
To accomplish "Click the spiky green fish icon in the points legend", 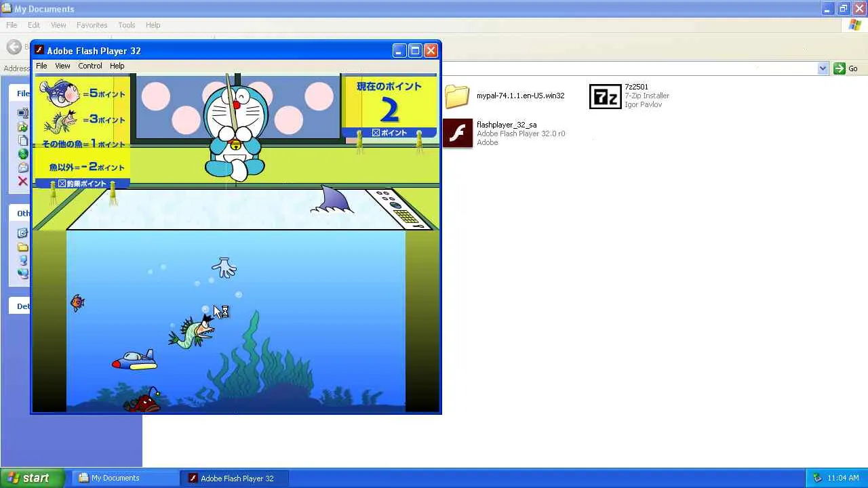I will click(60, 121).
